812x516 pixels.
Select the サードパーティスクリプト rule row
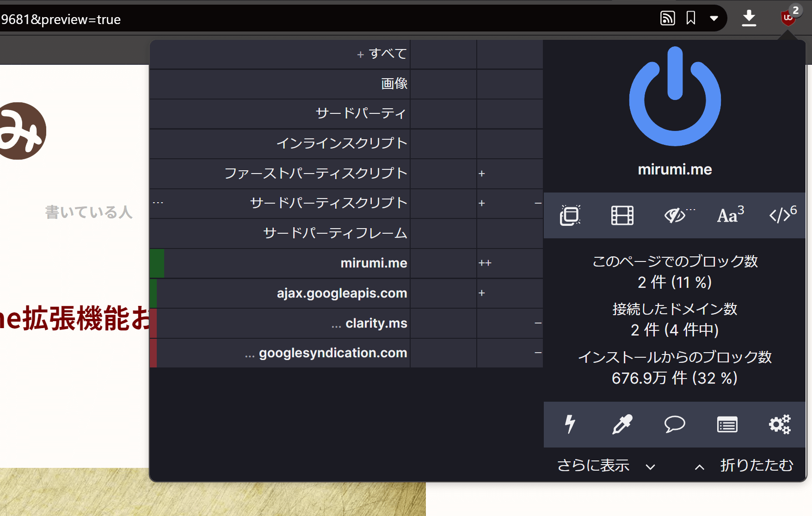(280, 203)
